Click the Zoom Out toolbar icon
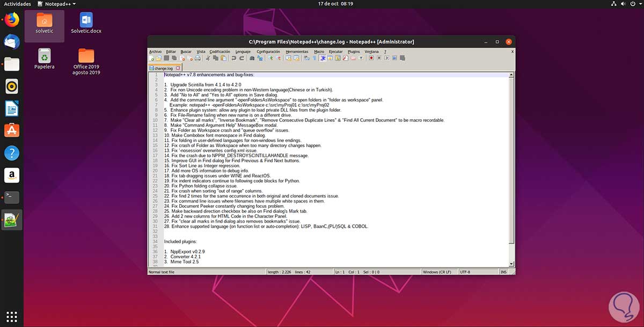The width and height of the screenshot is (644, 327). click(278, 58)
